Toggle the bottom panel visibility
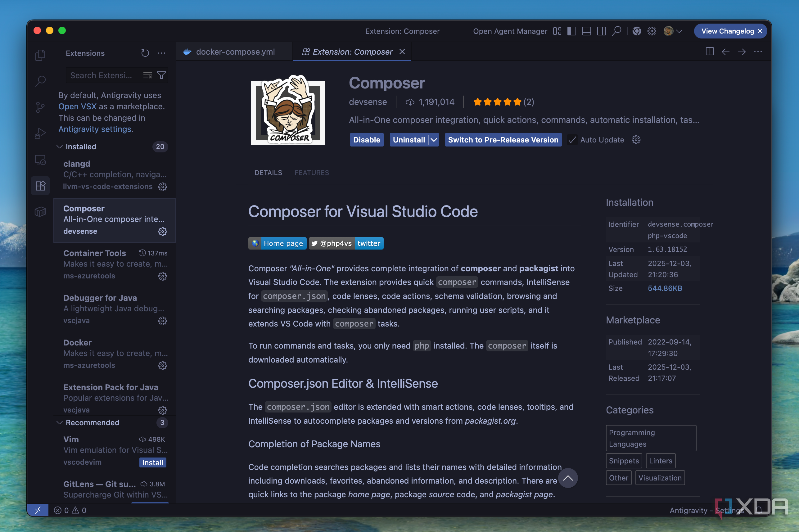This screenshot has height=532, width=799. click(587, 31)
